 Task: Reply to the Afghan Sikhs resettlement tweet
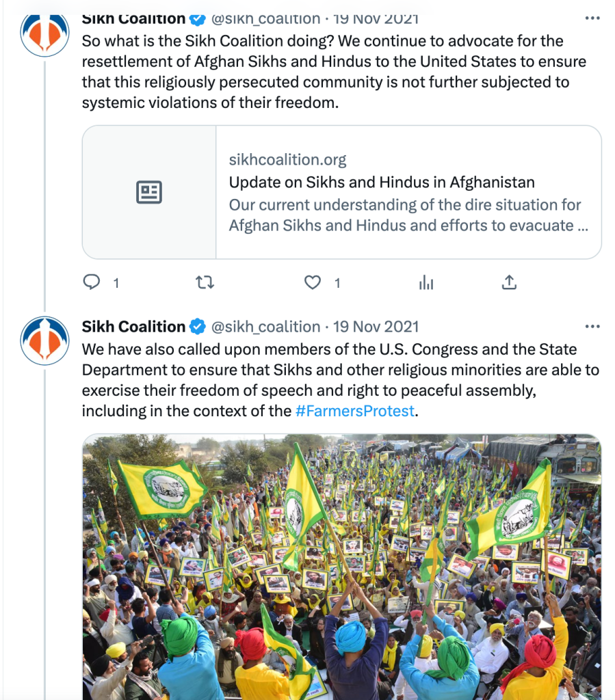pos(92,282)
